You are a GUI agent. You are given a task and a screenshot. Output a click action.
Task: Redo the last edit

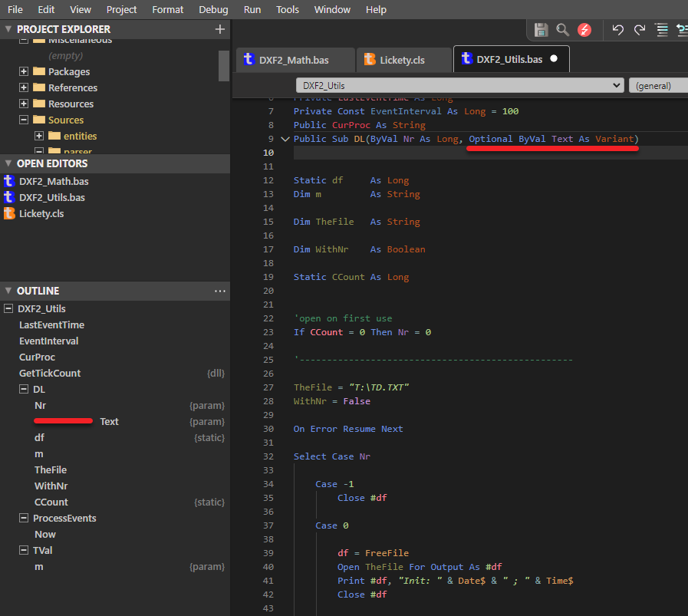(638, 29)
